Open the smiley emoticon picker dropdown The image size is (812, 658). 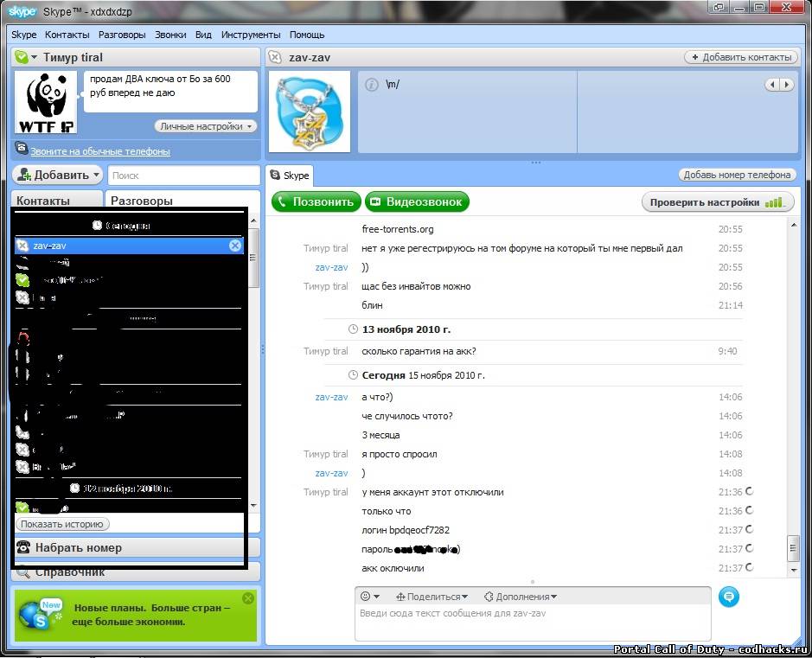click(370, 597)
